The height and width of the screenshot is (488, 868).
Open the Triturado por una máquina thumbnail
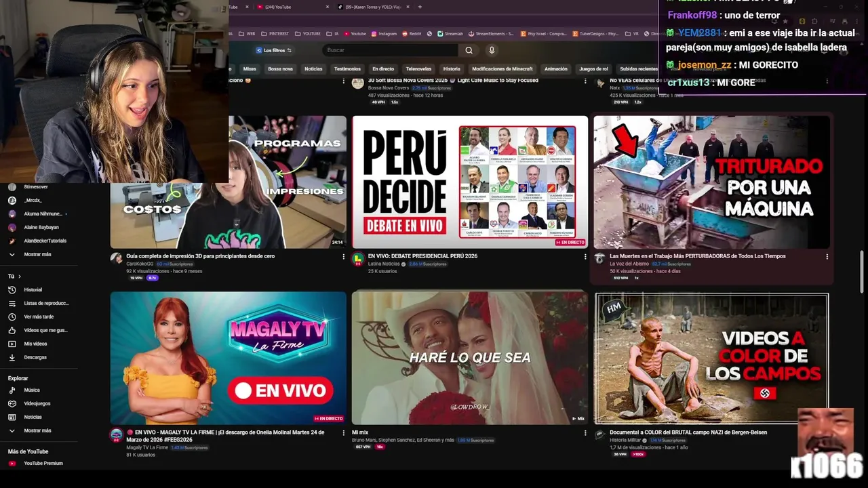711,182
